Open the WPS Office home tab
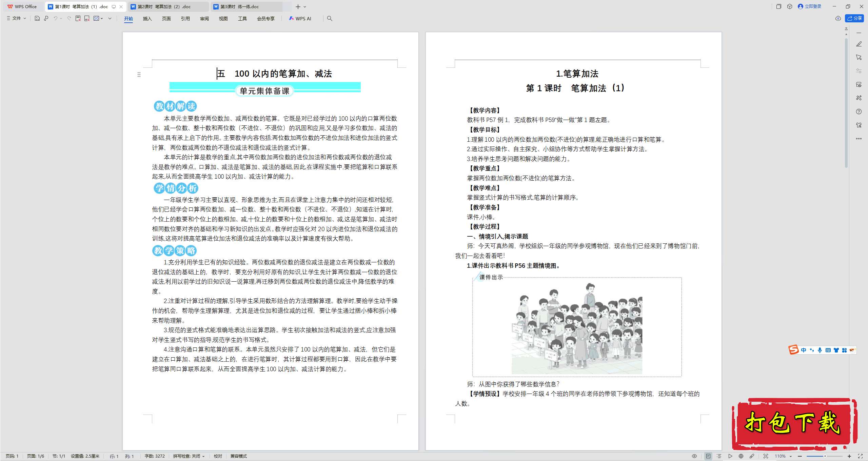 [22, 6]
